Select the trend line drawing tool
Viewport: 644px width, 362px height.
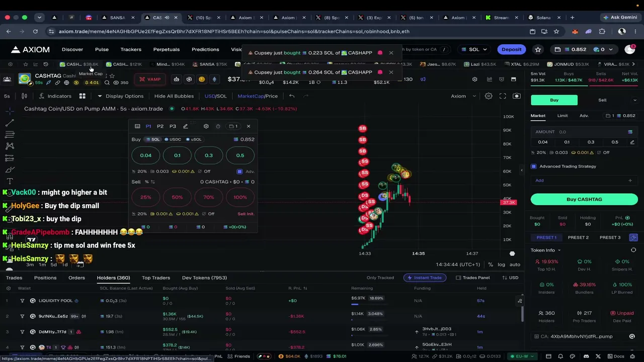10,123
